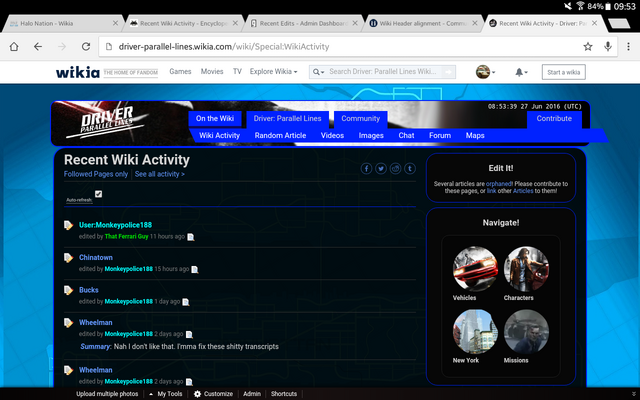The width and height of the screenshot is (640, 400).
Task: Share on Facebook icon
Action: click(366, 169)
